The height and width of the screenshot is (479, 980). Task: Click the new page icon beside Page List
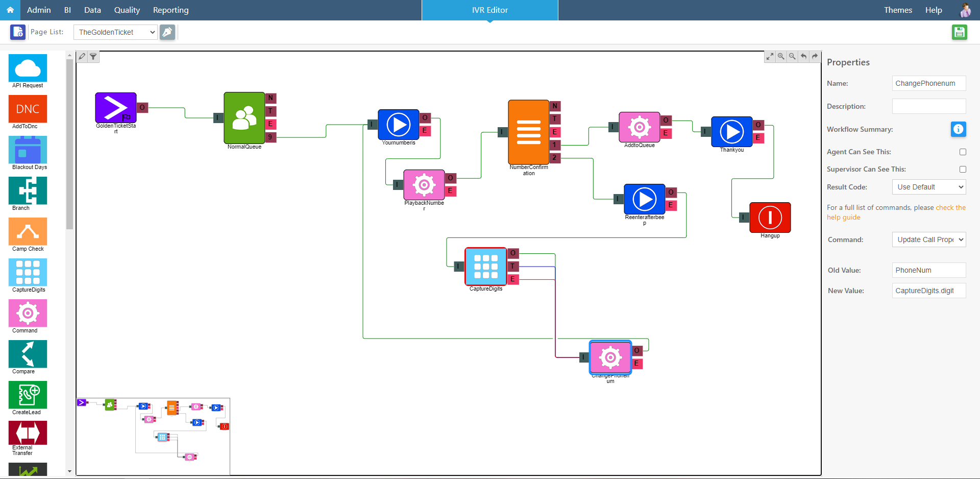18,32
